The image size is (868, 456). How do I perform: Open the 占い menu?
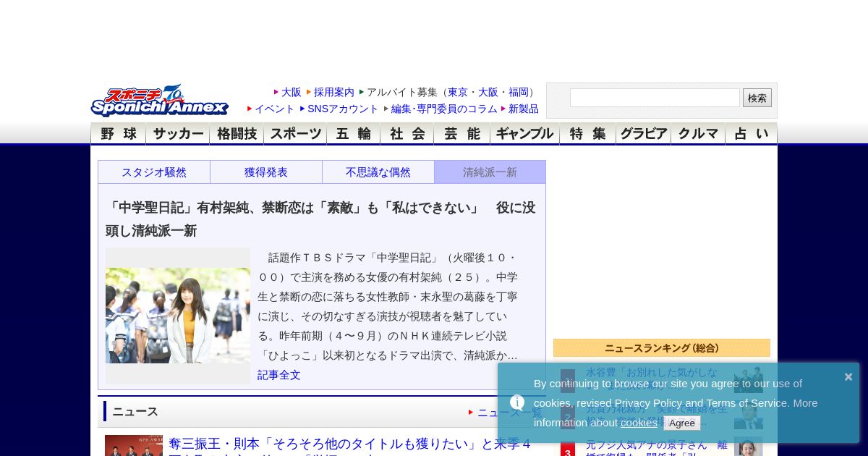[752, 133]
